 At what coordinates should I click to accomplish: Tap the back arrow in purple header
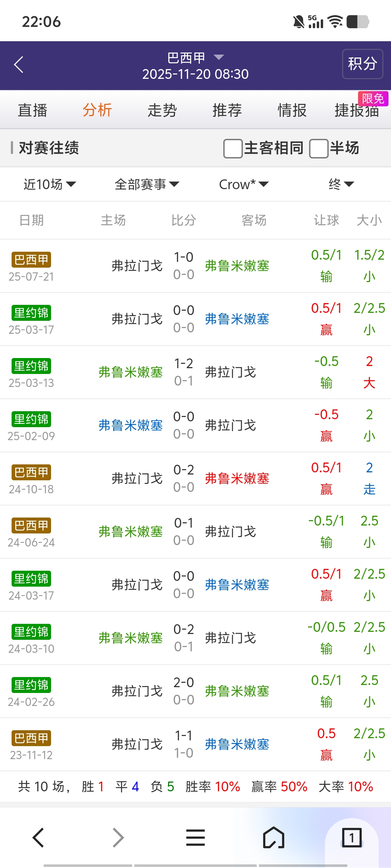coord(19,65)
